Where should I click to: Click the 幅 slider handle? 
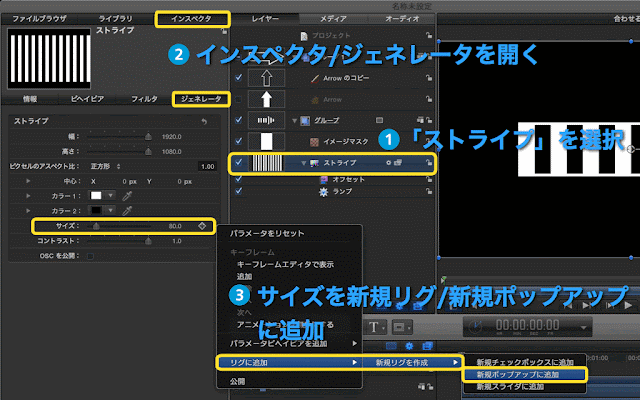coord(148,137)
